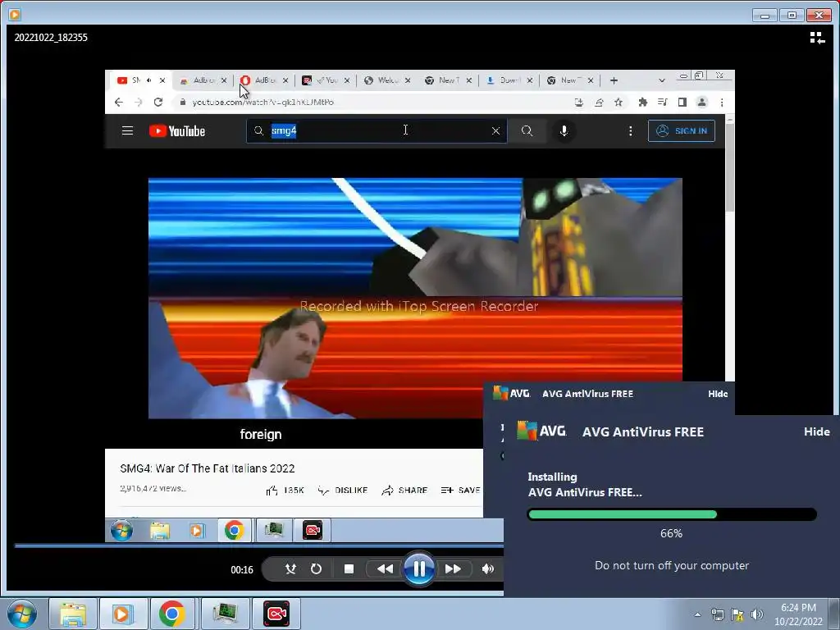This screenshot has width=840, height=630.
Task: Open Chrome in the recorded taskbar
Action: tap(234, 531)
